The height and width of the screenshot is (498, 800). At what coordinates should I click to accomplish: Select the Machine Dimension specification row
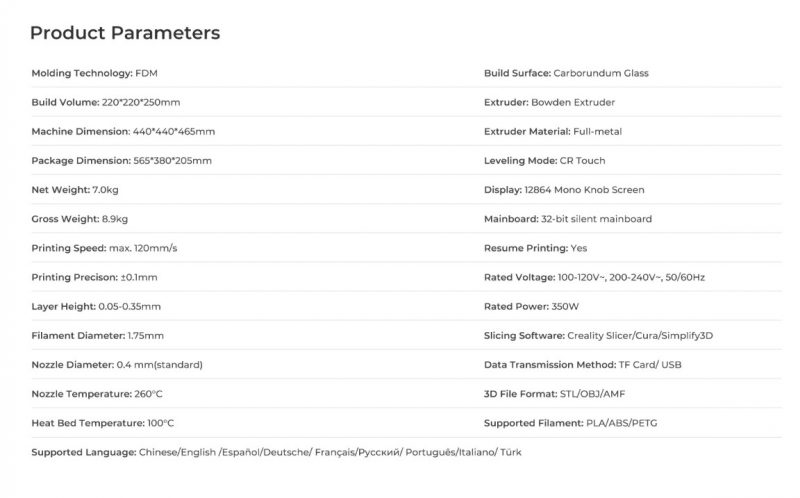[x=123, y=131]
